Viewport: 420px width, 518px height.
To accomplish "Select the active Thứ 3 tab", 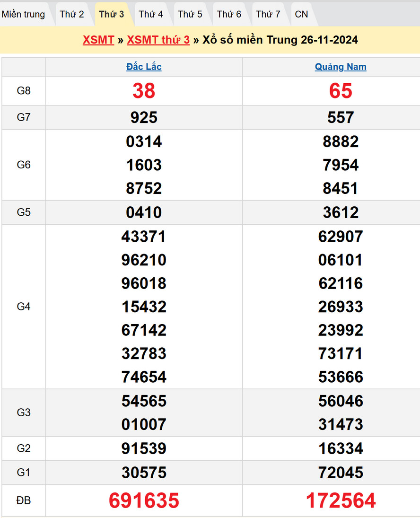I will 112,14.
